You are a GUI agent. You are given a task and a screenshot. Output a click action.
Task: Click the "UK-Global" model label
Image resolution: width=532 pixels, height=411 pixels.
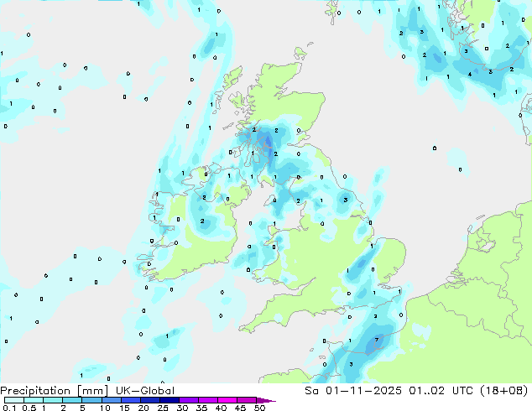coord(145,391)
